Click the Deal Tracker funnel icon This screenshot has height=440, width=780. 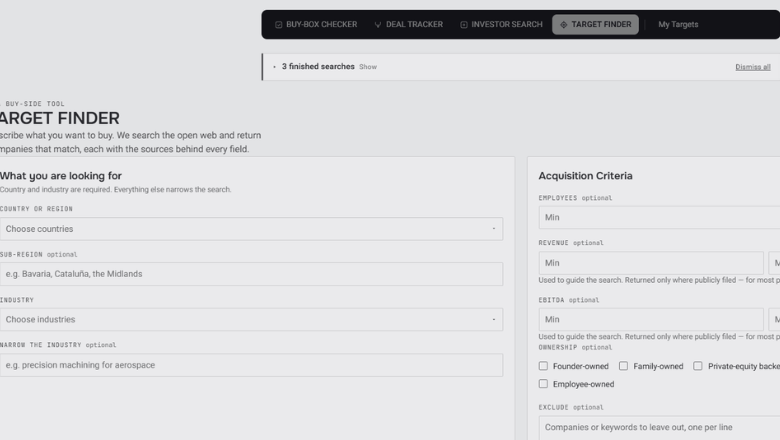coord(378,24)
